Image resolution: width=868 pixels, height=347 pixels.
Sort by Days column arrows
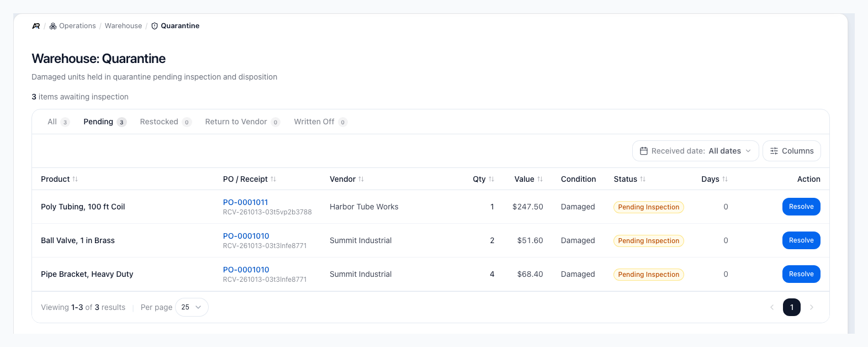pos(725,179)
